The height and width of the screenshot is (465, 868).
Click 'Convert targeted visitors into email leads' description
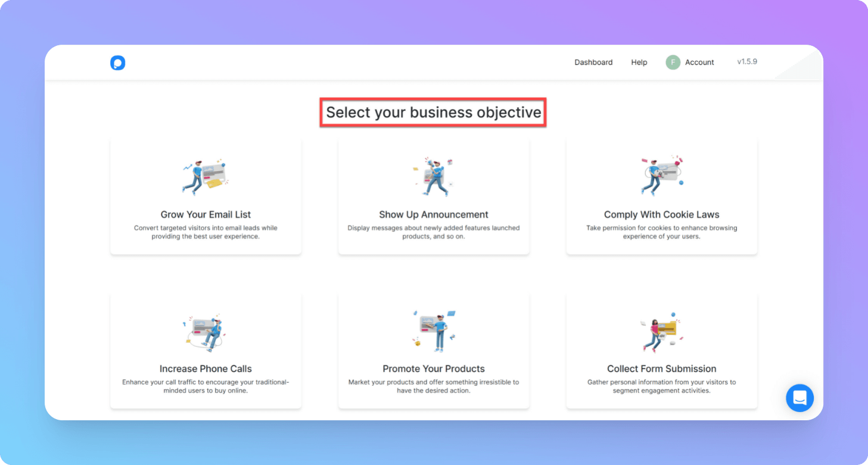tap(206, 232)
